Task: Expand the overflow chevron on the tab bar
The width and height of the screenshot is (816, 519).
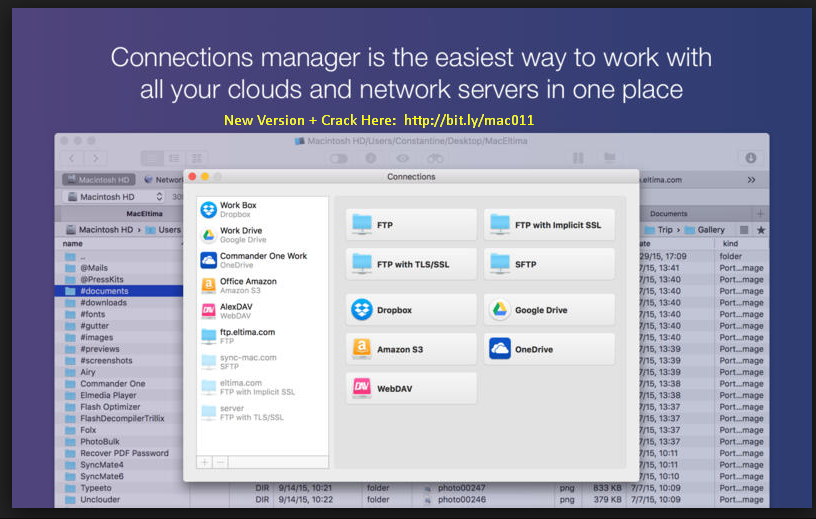Action: 751,179
